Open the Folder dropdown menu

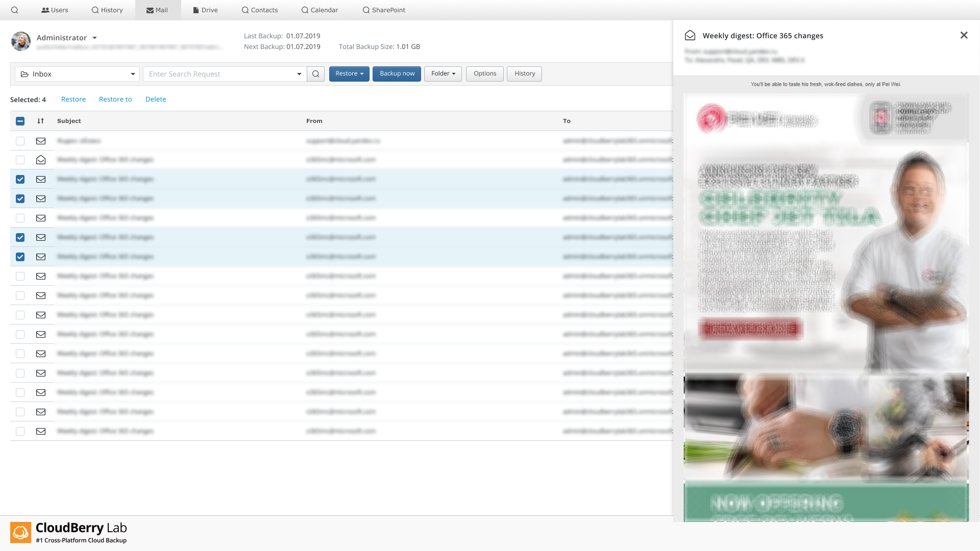[443, 74]
